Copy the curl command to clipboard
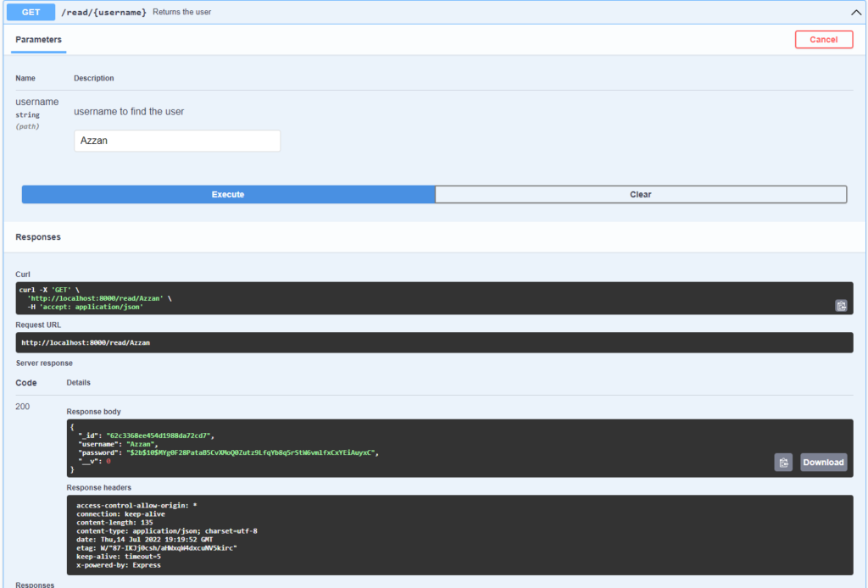This screenshot has width=868, height=588. click(841, 305)
